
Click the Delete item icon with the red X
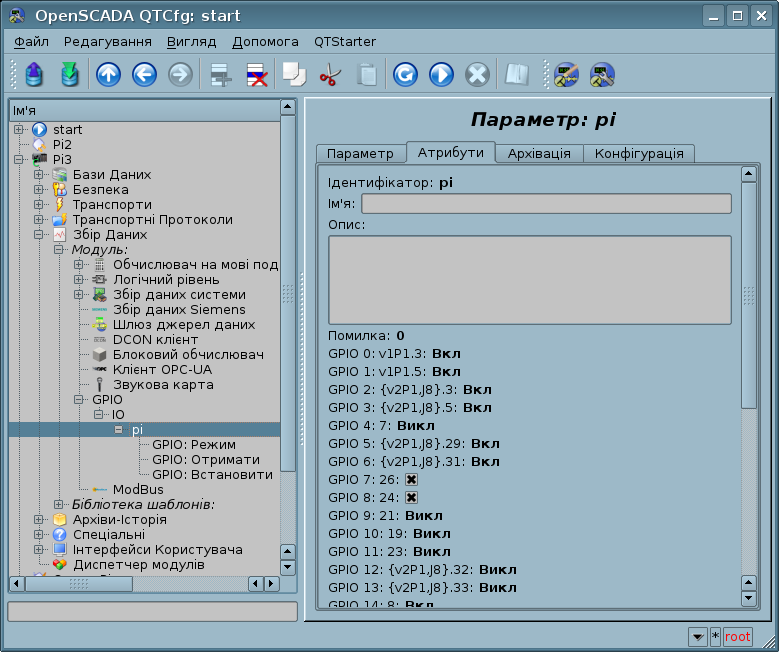[x=257, y=75]
